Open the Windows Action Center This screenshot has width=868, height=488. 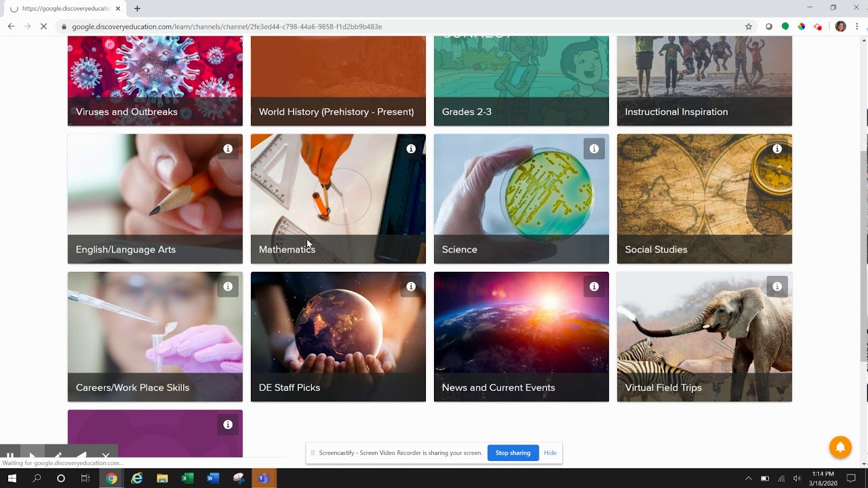point(852,479)
